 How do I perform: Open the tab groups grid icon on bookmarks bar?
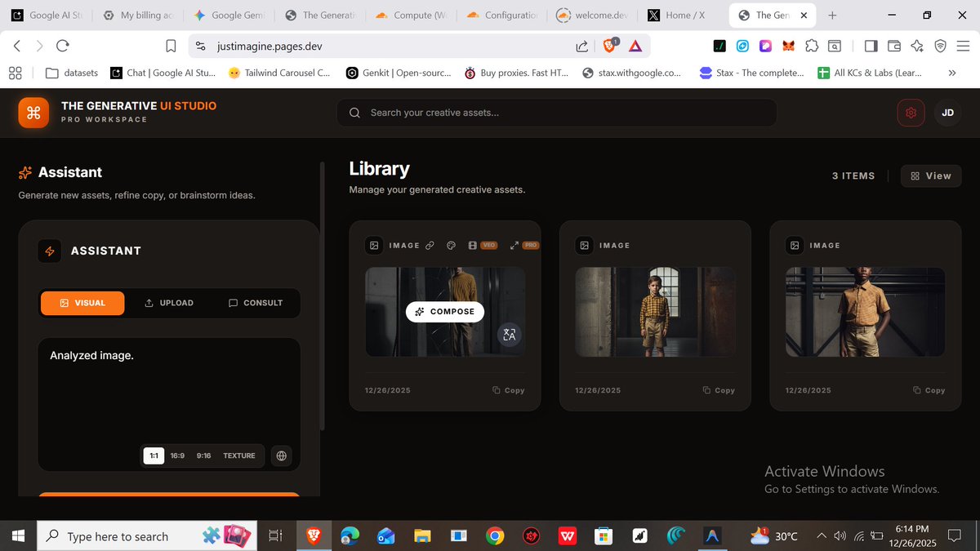pyautogui.click(x=15, y=73)
